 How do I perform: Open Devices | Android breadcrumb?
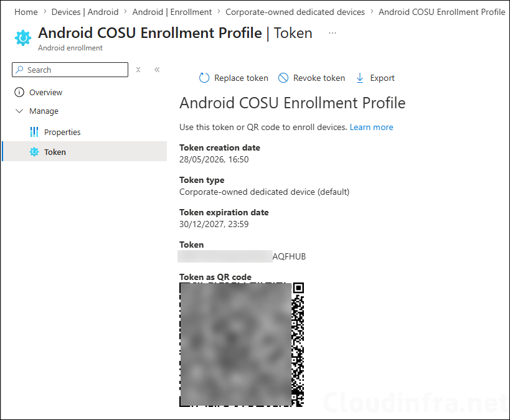[85, 12]
